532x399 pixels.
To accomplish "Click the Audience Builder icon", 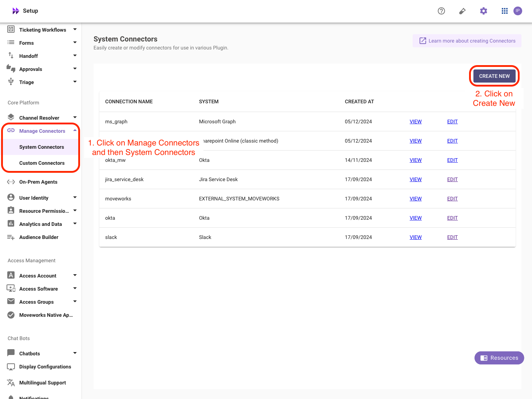I will click(x=11, y=237).
